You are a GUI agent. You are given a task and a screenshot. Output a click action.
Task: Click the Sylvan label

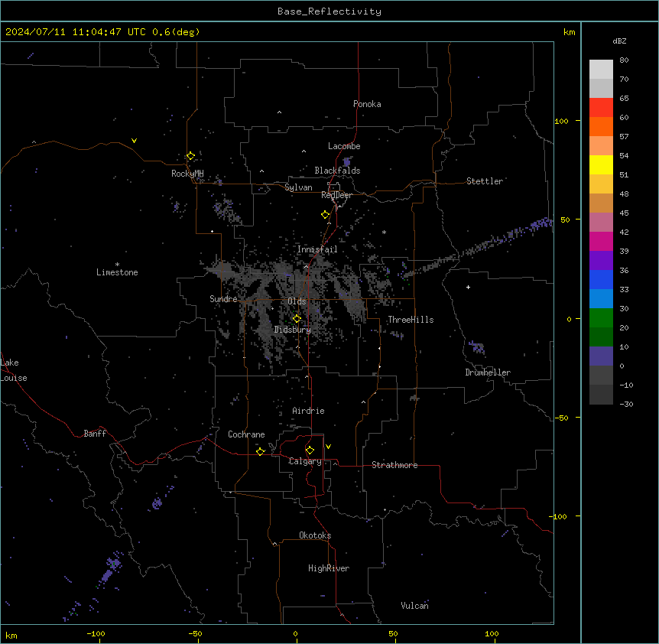[x=298, y=187]
